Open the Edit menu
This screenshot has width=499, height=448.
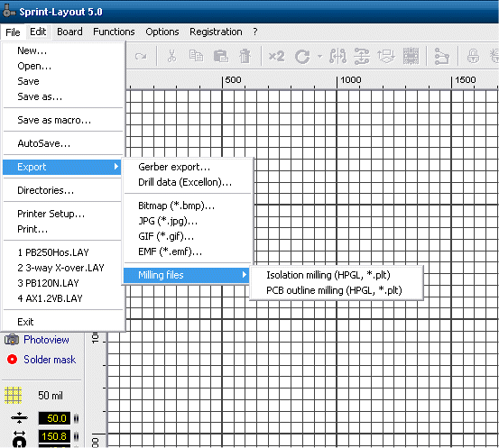pyautogui.click(x=38, y=32)
